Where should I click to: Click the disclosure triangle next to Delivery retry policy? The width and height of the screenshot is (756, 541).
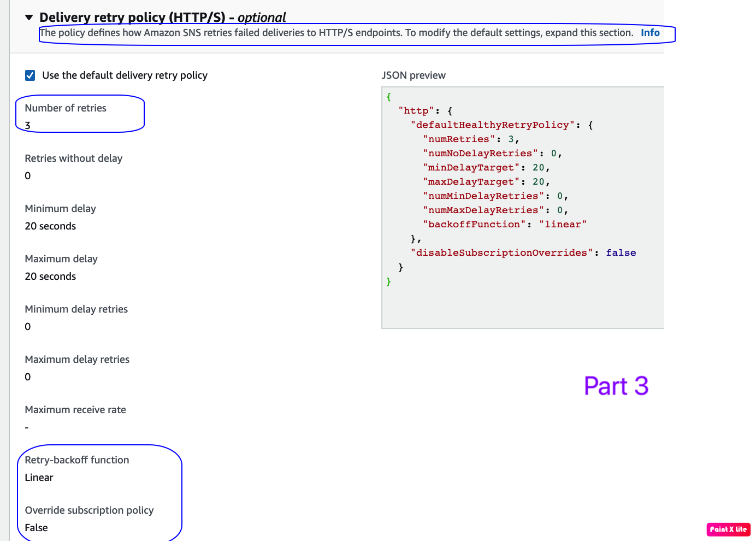click(x=29, y=17)
